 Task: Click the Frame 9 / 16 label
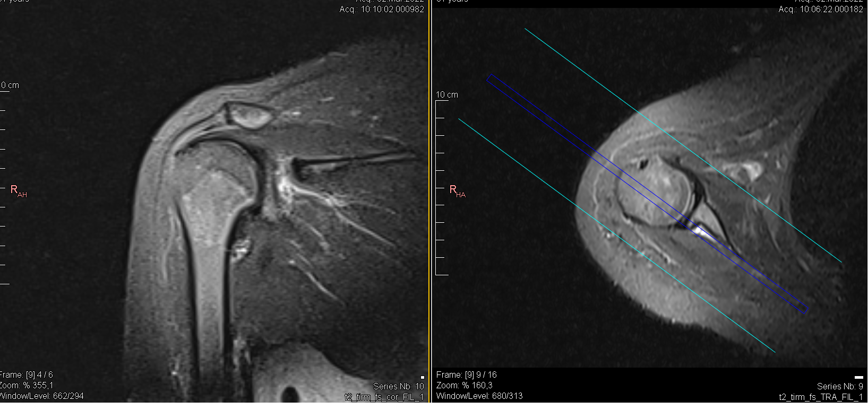466,375
